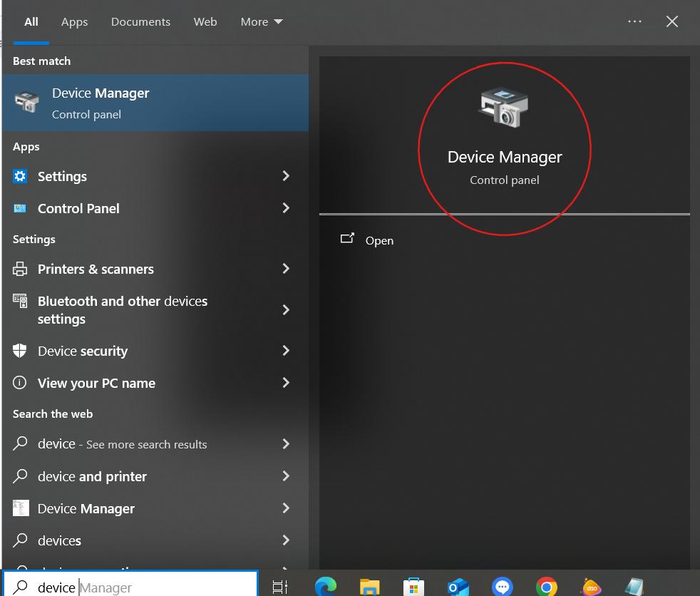The image size is (700, 596).
Task: Select the Web search tab
Action: 205,22
